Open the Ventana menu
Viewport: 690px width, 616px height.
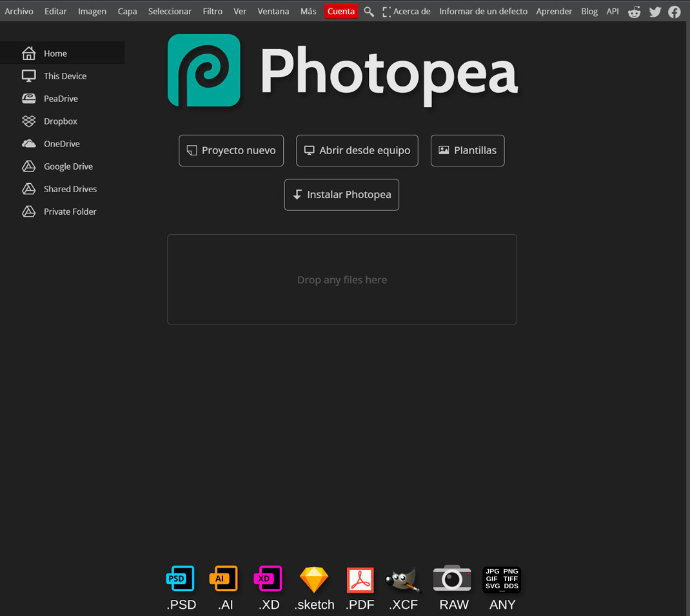[273, 12]
